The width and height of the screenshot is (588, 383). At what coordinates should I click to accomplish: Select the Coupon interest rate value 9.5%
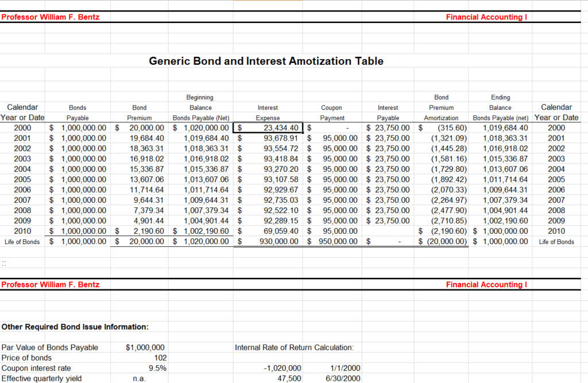[139, 369]
